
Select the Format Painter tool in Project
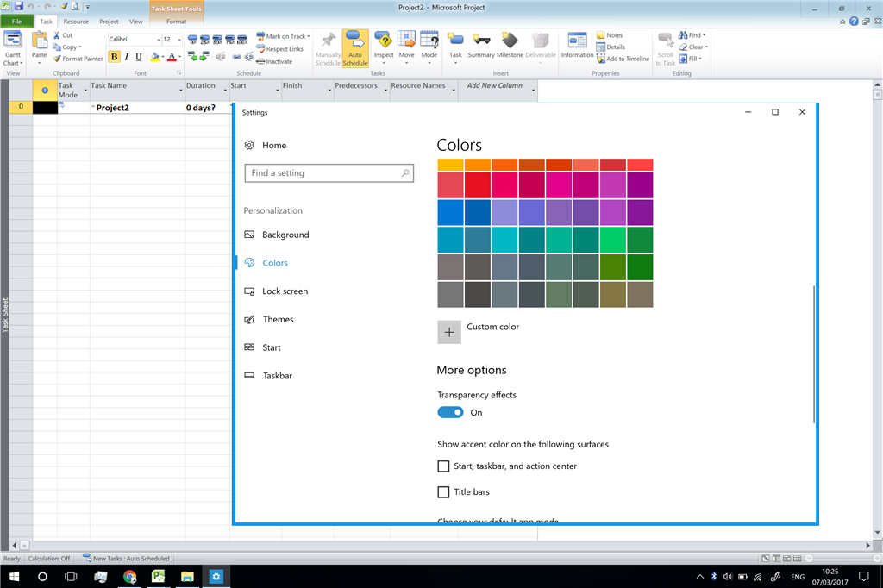pos(78,59)
